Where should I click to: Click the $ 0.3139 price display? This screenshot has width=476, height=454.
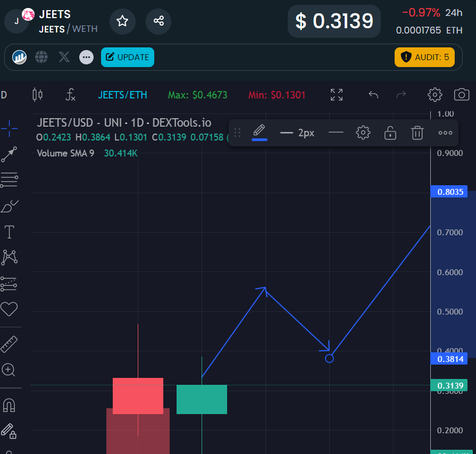coord(334,21)
